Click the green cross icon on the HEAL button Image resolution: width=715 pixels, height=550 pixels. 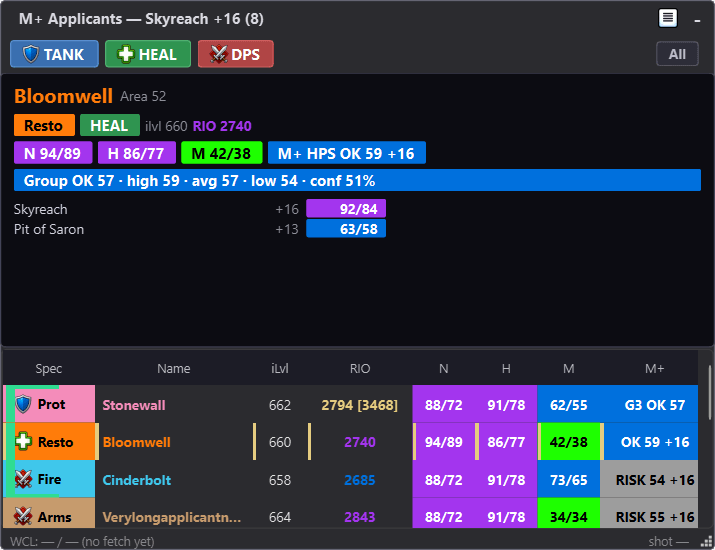point(125,54)
